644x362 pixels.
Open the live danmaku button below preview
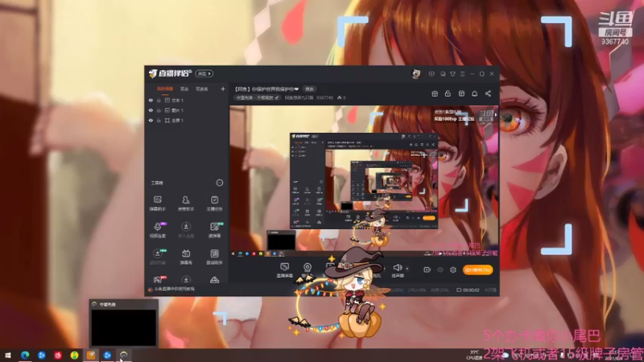coord(284,270)
